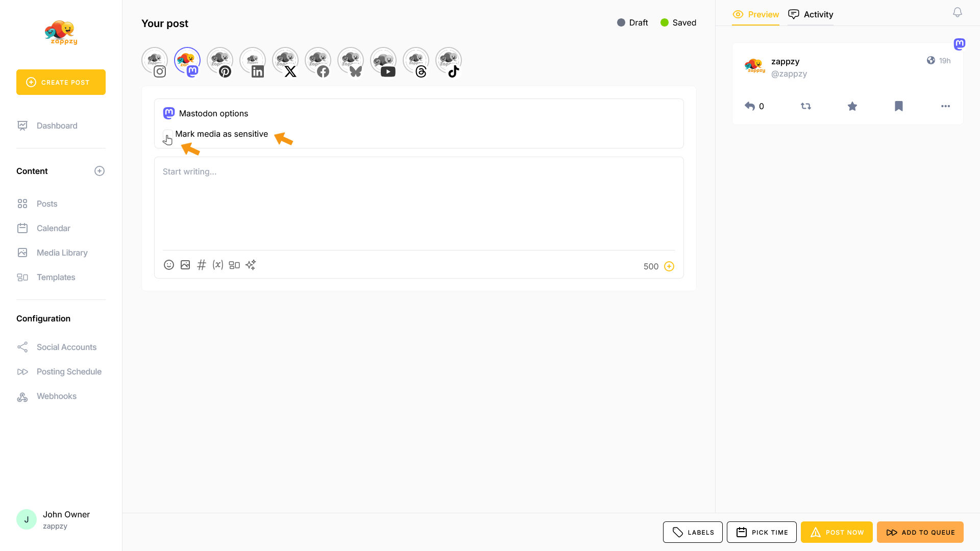The image size is (980, 551).
Task: Switch to the Activity tab
Action: click(x=811, y=14)
